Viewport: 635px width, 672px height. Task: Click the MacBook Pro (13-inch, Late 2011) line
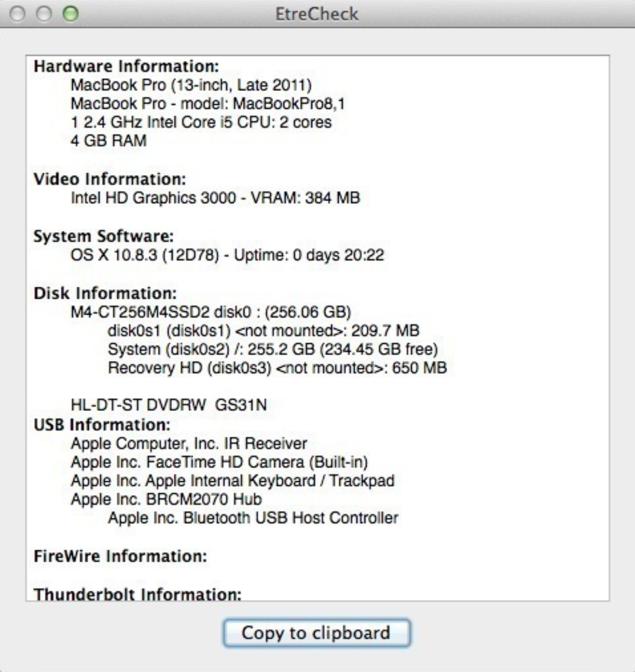pyautogui.click(x=191, y=85)
